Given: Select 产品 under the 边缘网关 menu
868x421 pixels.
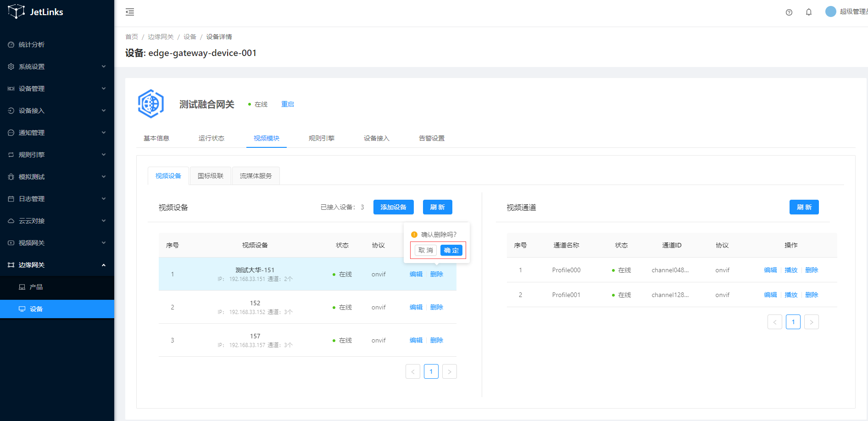Looking at the screenshot, I should pyautogui.click(x=36, y=287).
